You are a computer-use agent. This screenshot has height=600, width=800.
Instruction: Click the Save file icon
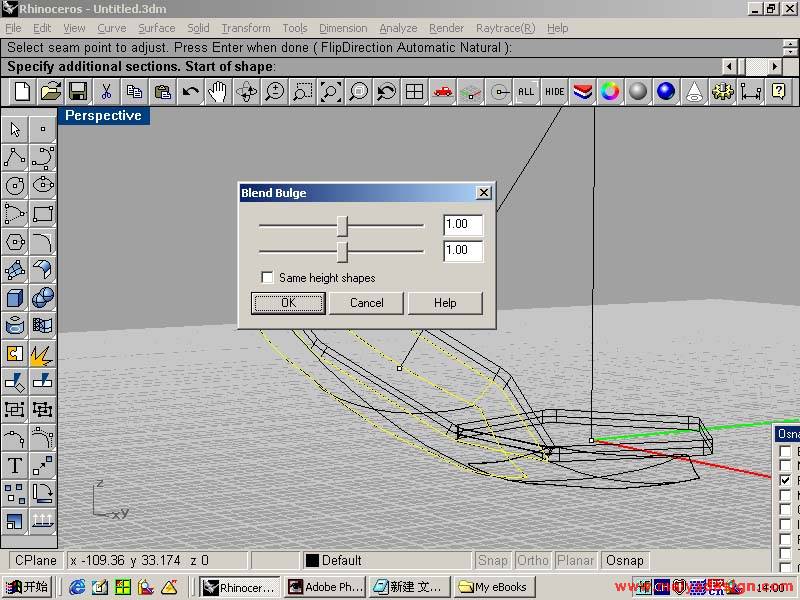77,92
